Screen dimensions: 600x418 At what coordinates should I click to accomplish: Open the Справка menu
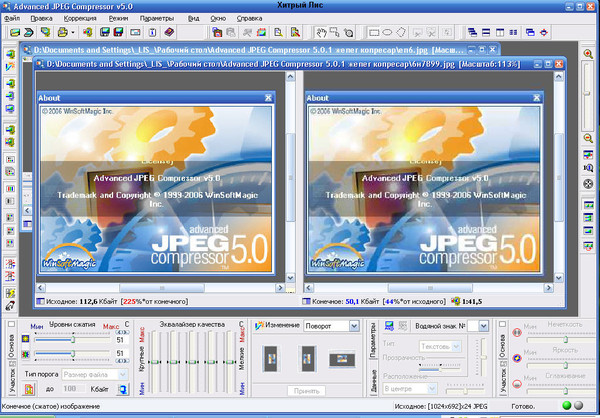tap(249, 18)
